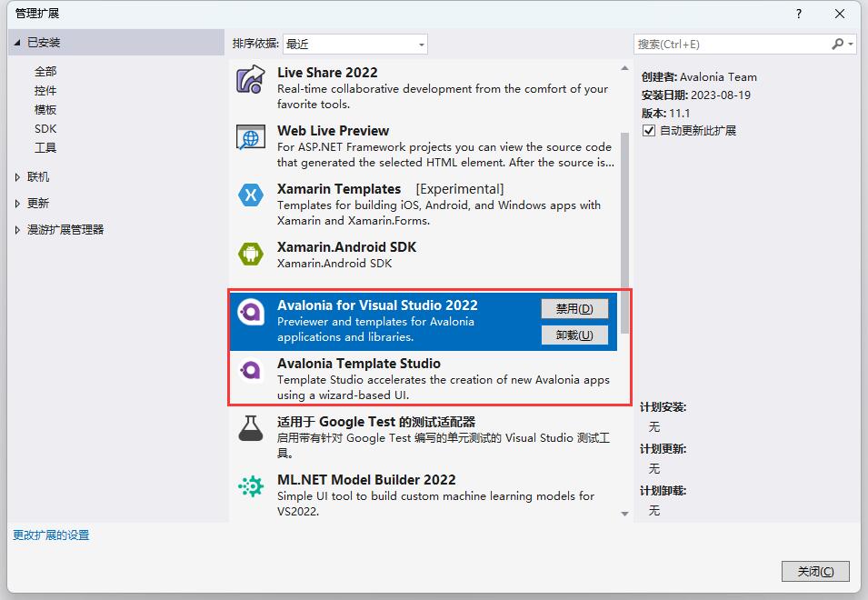
Task: Select the 控件 category
Action: point(45,91)
